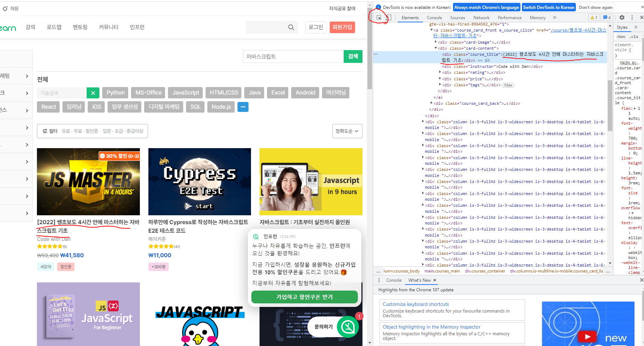Switch to the Console panel tab
This screenshot has height=346, width=644.
tap(434, 18)
